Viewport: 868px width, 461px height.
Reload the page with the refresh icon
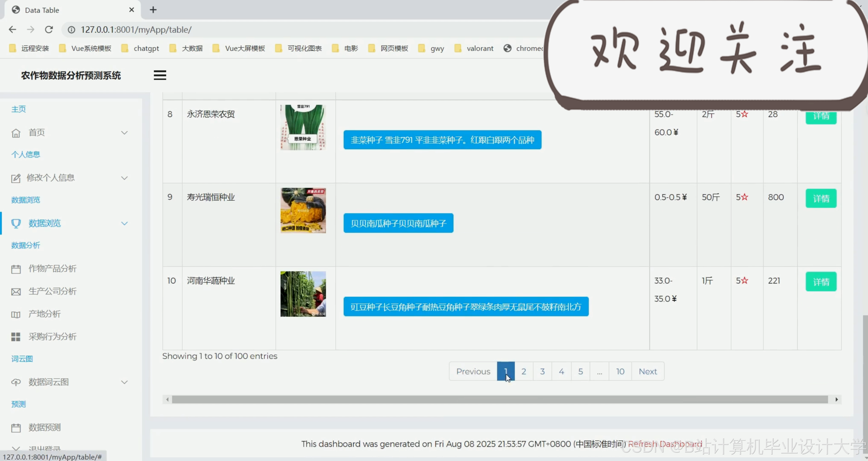point(49,30)
